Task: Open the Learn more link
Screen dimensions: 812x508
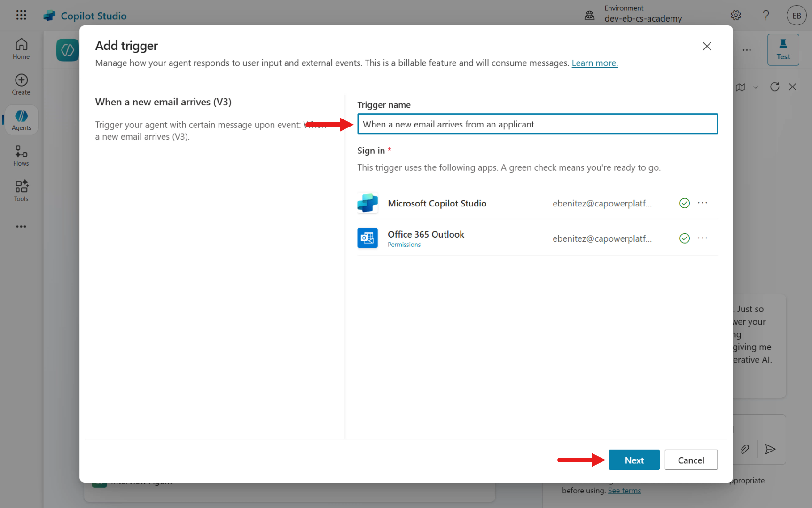Action: [x=594, y=63]
